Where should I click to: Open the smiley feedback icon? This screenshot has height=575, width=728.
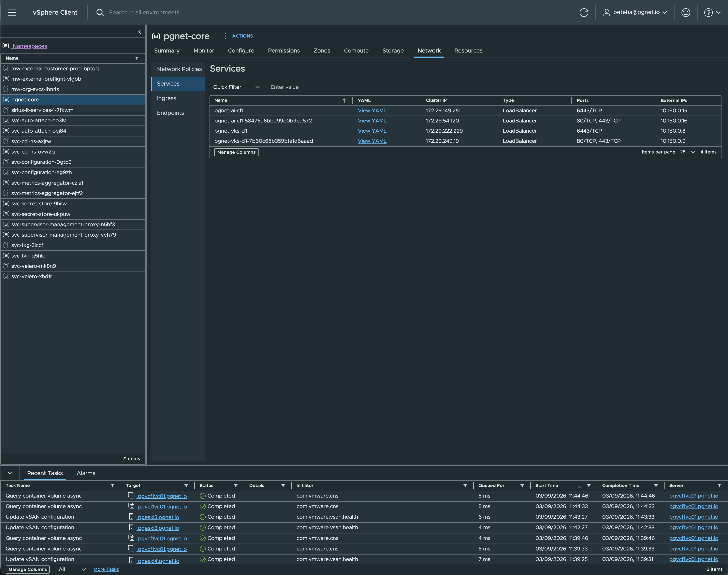tap(686, 12)
